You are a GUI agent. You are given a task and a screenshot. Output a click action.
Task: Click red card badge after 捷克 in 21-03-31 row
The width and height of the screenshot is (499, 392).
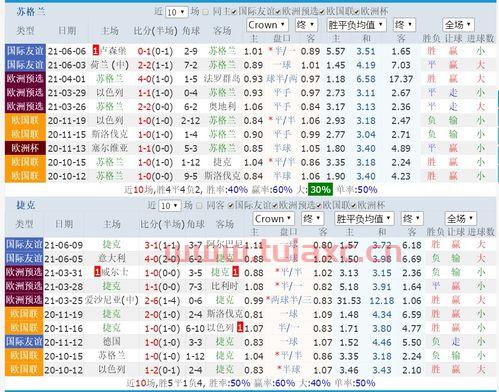click(x=235, y=272)
